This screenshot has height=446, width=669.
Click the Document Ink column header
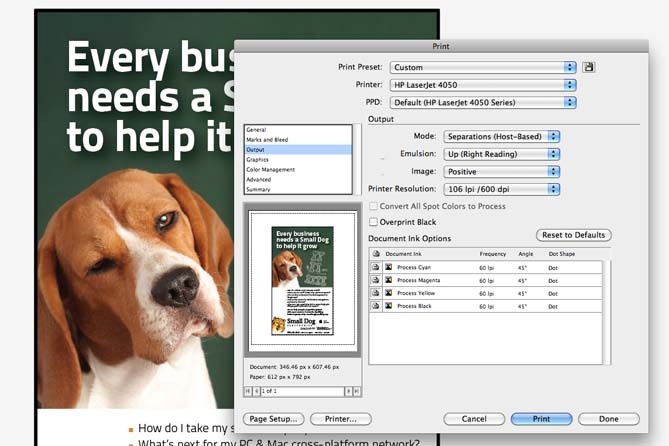(403, 254)
